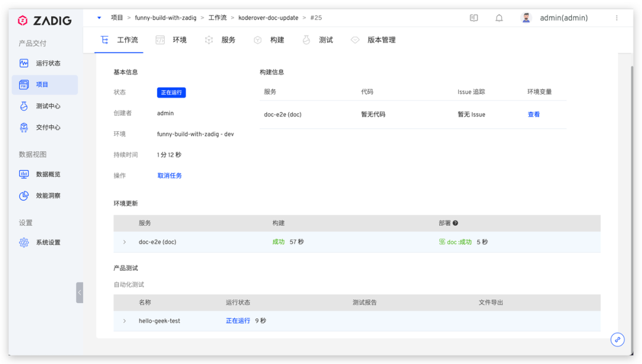Screen dimensions: 642x364
Task: Switch to the 工作流 tab
Action: tap(119, 40)
